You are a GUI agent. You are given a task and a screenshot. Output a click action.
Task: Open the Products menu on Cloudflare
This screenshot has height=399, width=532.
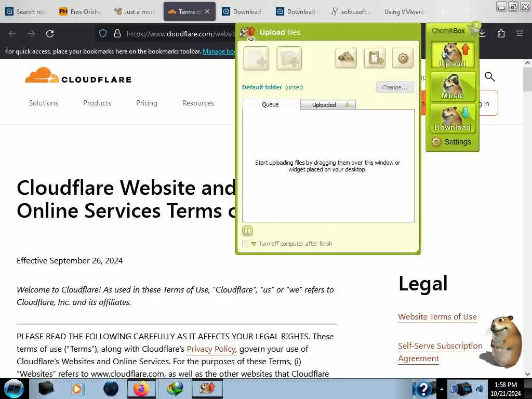(x=97, y=103)
